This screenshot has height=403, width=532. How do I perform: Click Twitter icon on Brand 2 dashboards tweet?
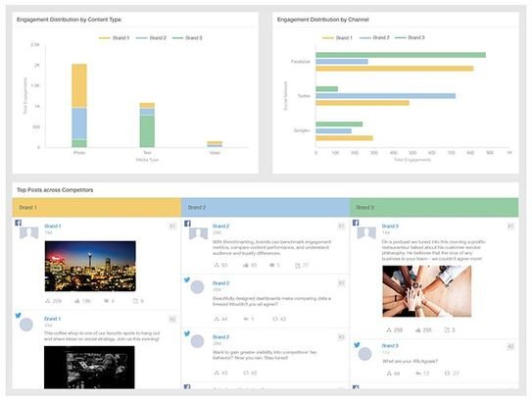pos(187,279)
